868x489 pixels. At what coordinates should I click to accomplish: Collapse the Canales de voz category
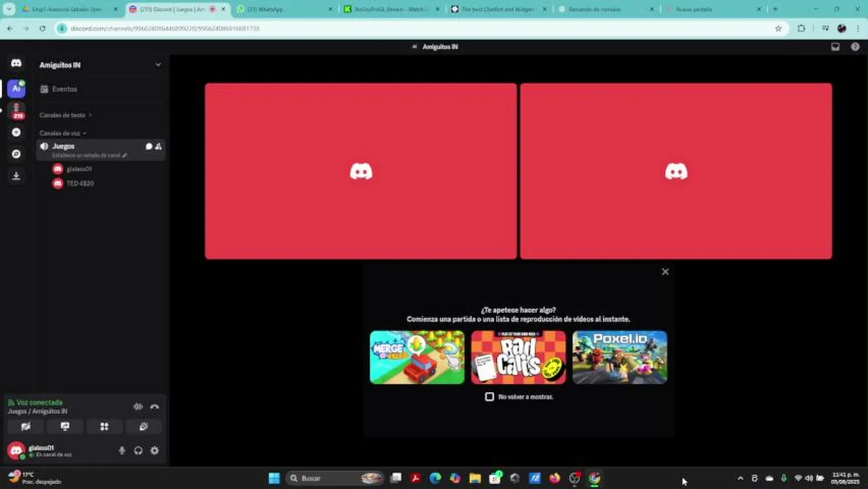click(x=62, y=133)
